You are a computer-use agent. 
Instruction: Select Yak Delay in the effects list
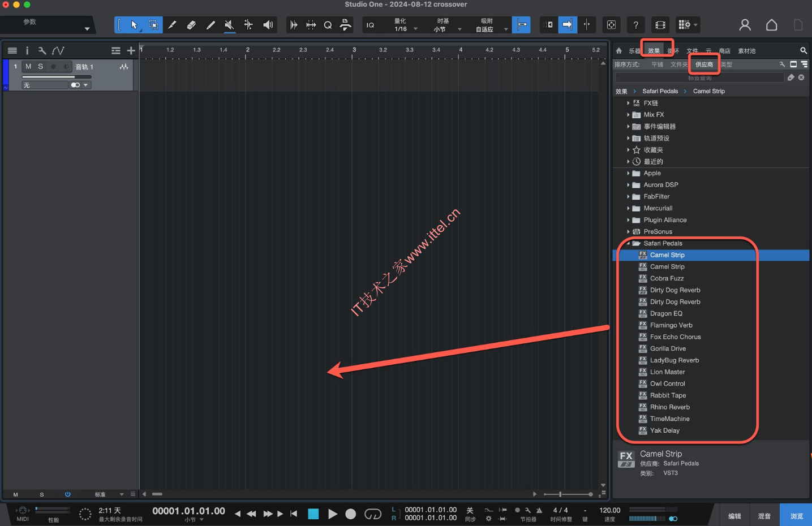(x=664, y=430)
